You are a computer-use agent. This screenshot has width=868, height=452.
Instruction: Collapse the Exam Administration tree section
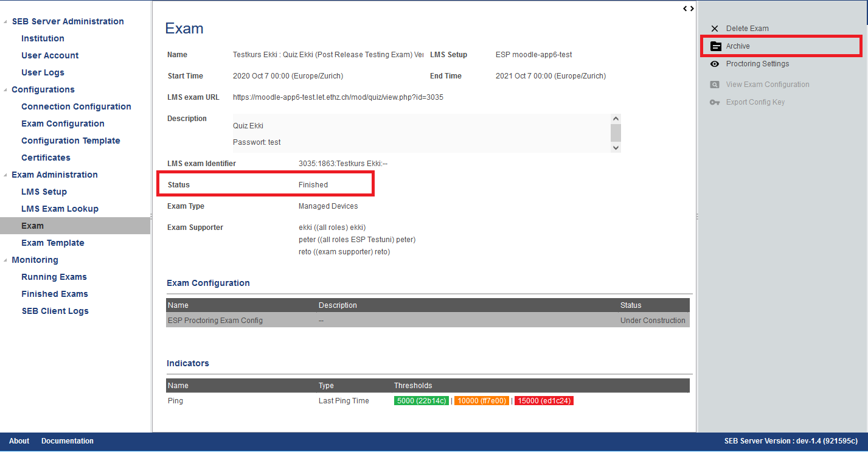coord(6,175)
